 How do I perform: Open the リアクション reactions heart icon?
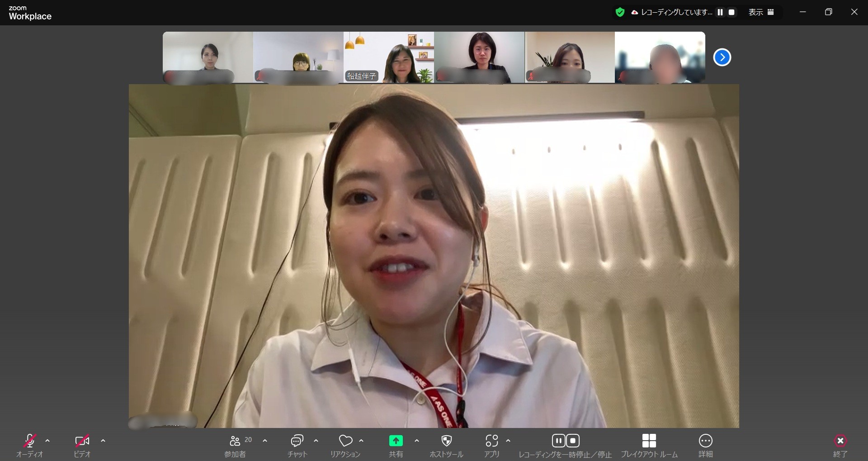[345, 441]
